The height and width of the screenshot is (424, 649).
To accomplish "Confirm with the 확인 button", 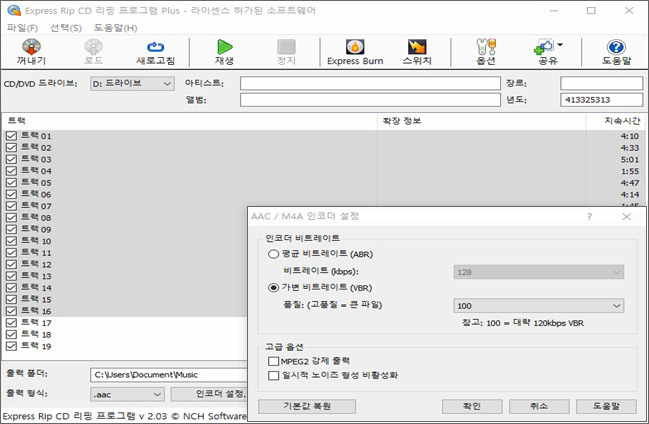I will point(472,406).
